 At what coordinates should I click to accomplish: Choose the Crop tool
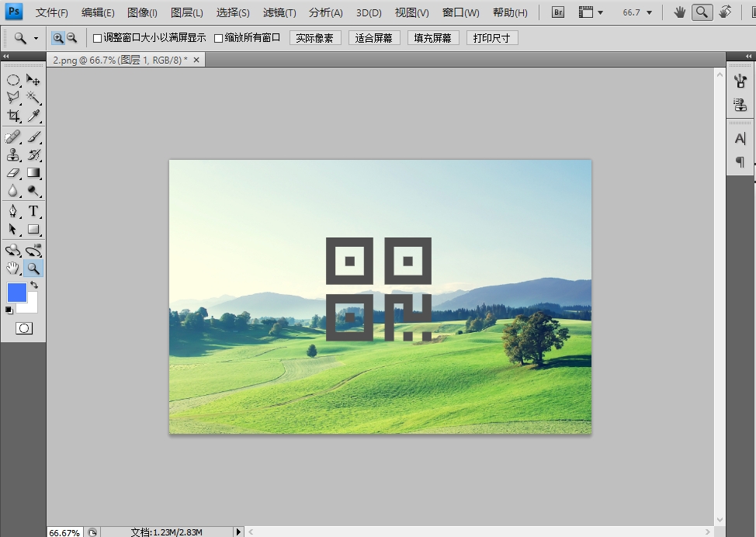[13, 116]
